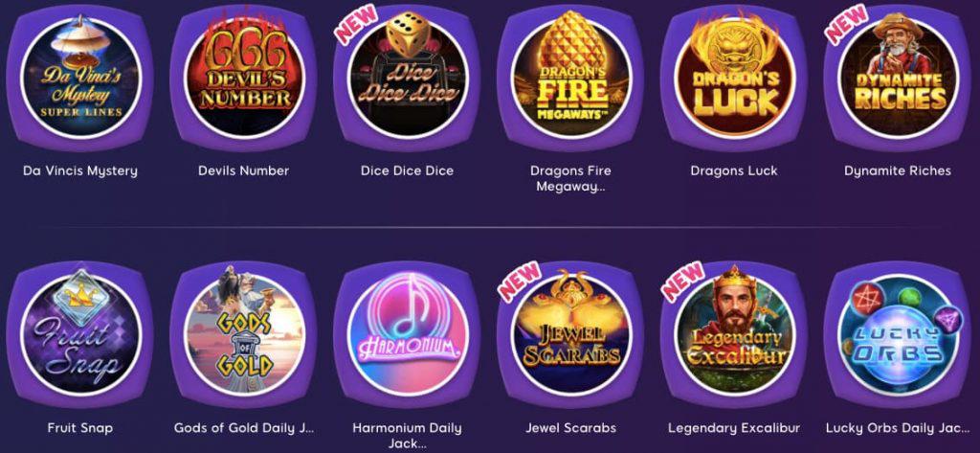Open the Harmonium music note game icon

(408, 335)
